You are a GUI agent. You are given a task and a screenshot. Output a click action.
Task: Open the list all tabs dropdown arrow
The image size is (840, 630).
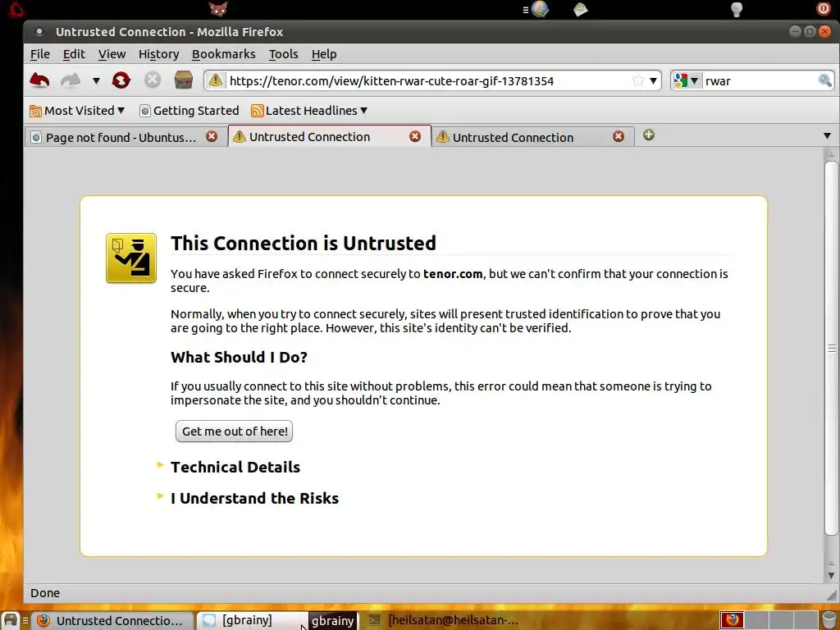827,136
